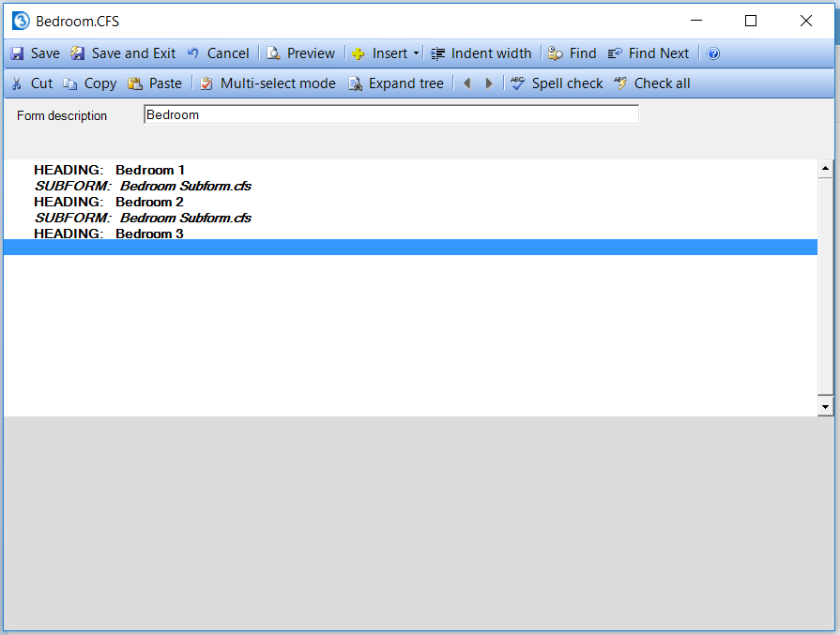840x635 pixels.
Task: Click the right arrow move button
Action: [x=489, y=83]
